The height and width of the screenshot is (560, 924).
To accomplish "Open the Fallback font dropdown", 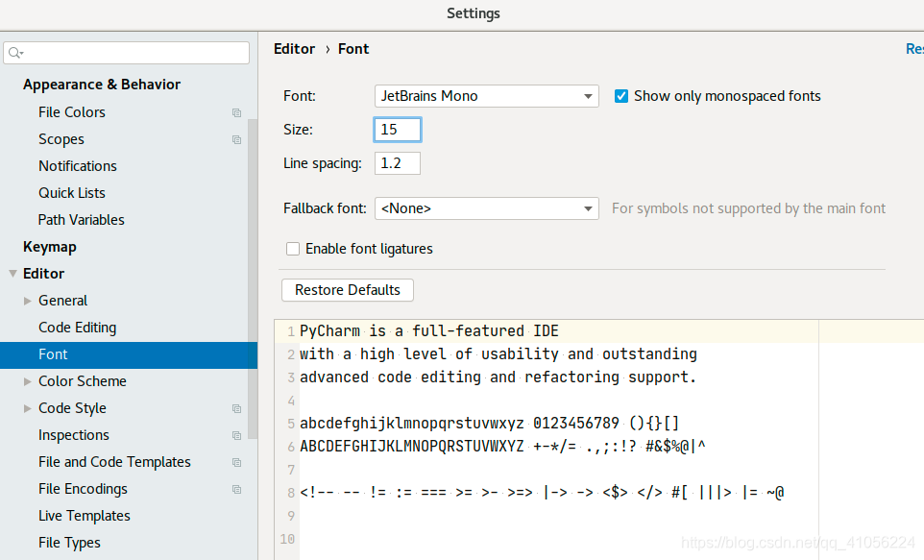I will (x=487, y=208).
